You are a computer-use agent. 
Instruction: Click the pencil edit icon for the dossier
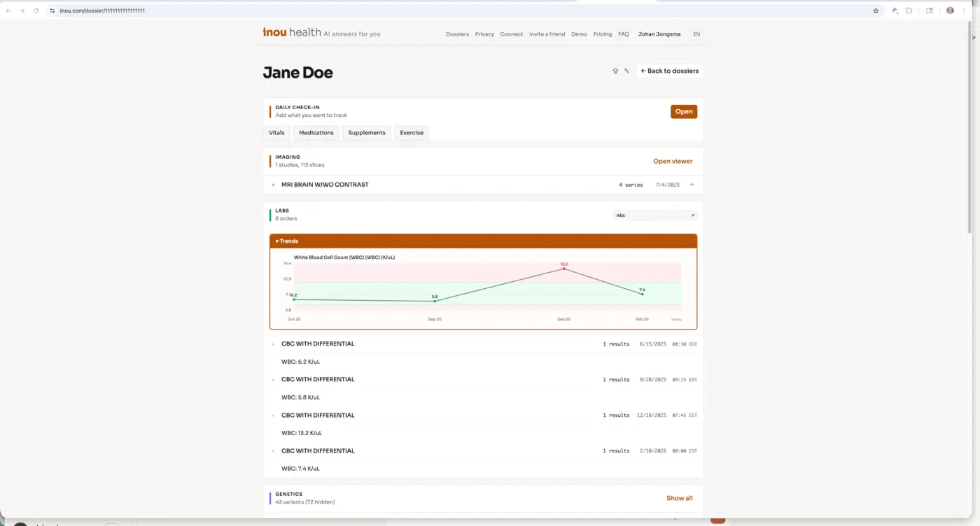tap(626, 71)
